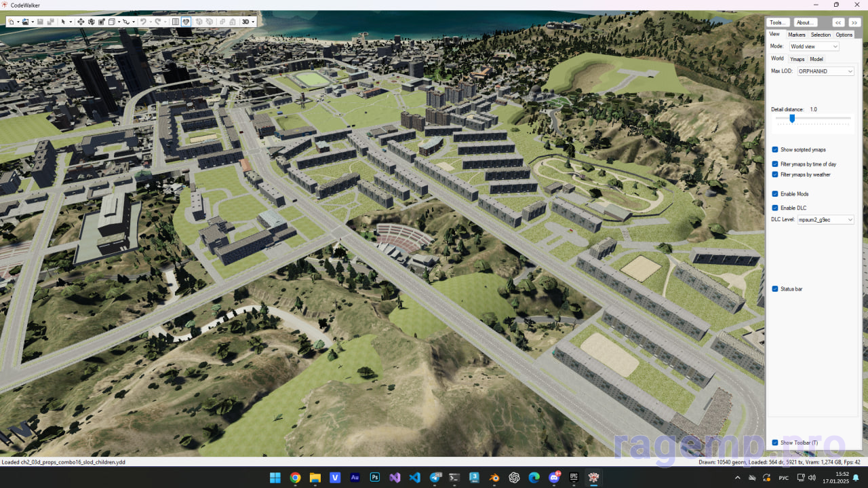The height and width of the screenshot is (488, 868).
Task: Activate the Rotate widget tool
Action: point(91,22)
